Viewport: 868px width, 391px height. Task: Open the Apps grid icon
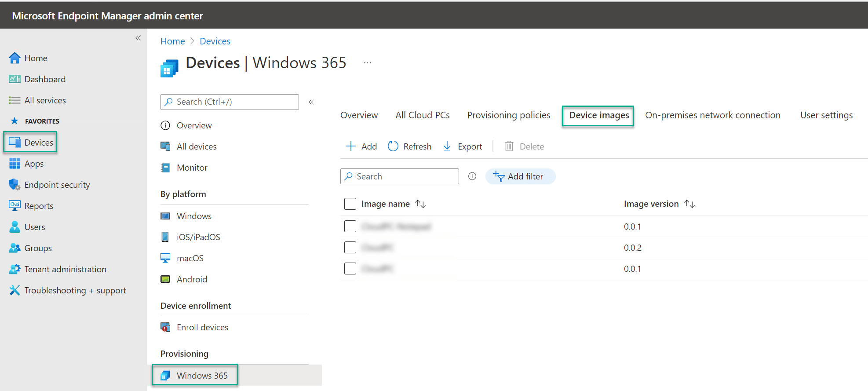coord(15,164)
